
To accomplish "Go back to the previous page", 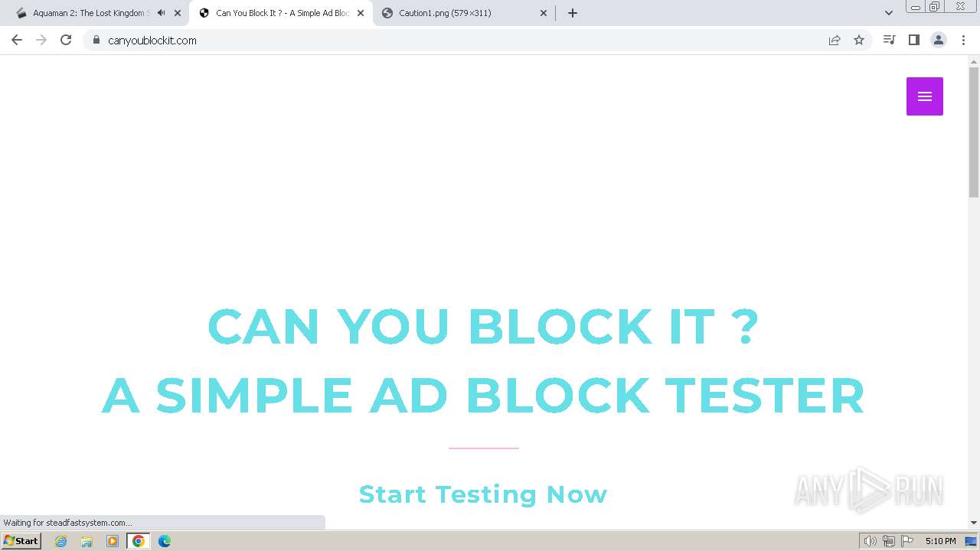I will pos(17,40).
